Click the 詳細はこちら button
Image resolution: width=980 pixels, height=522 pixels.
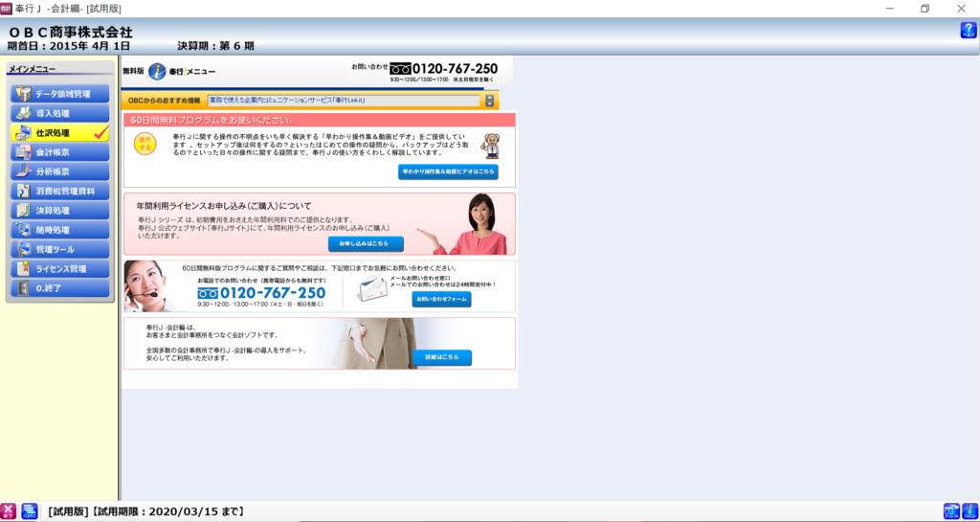[442, 357]
